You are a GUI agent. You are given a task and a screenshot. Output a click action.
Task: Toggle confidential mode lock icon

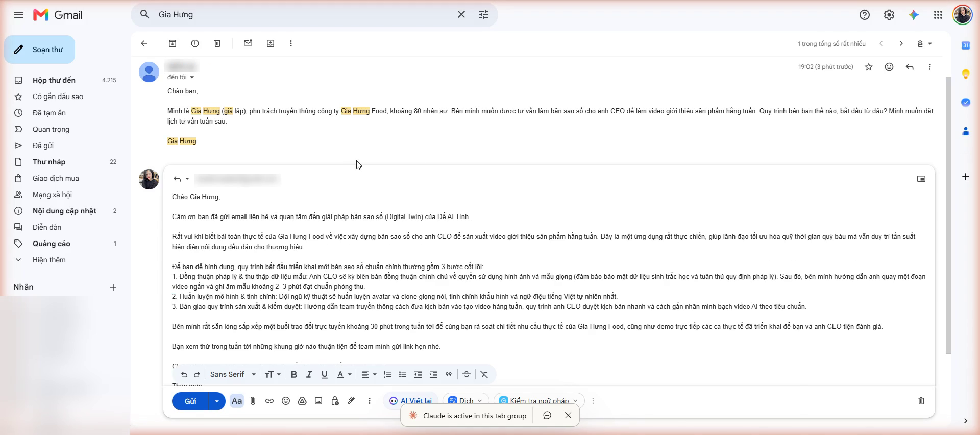(x=335, y=401)
